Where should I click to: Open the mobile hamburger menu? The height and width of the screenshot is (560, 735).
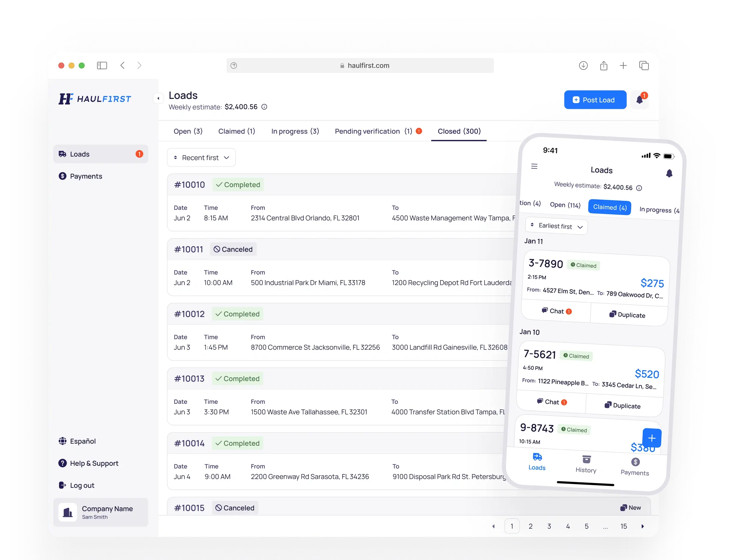tap(534, 166)
